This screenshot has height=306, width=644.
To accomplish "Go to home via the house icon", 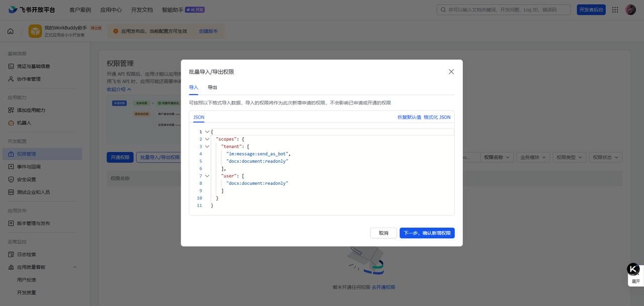I will click(x=11, y=31).
